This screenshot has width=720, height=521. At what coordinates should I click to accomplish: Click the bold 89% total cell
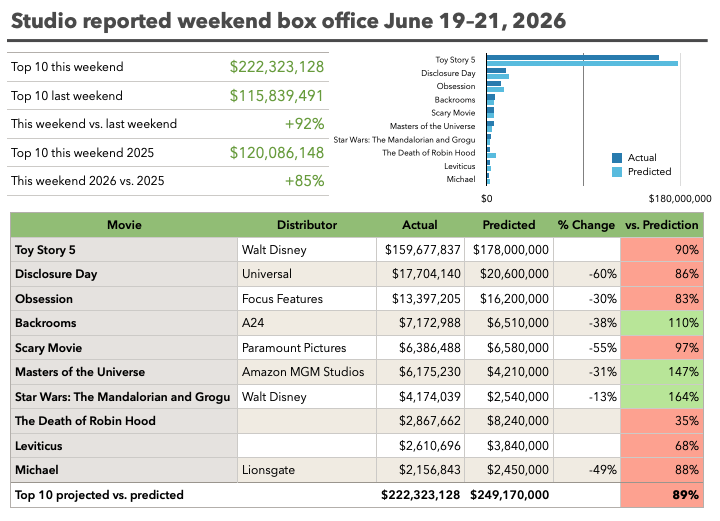662,495
